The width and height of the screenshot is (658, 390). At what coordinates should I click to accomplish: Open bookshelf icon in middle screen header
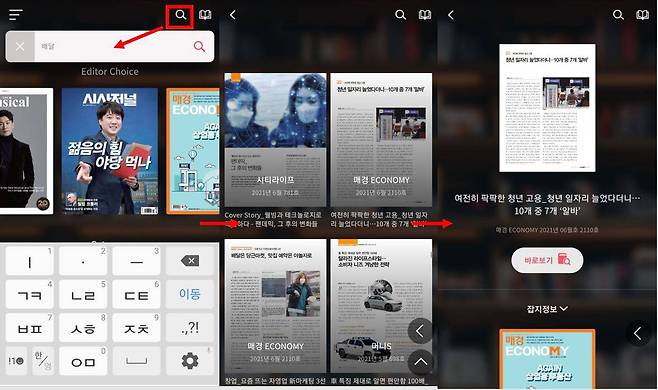click(x=425, y=15)
